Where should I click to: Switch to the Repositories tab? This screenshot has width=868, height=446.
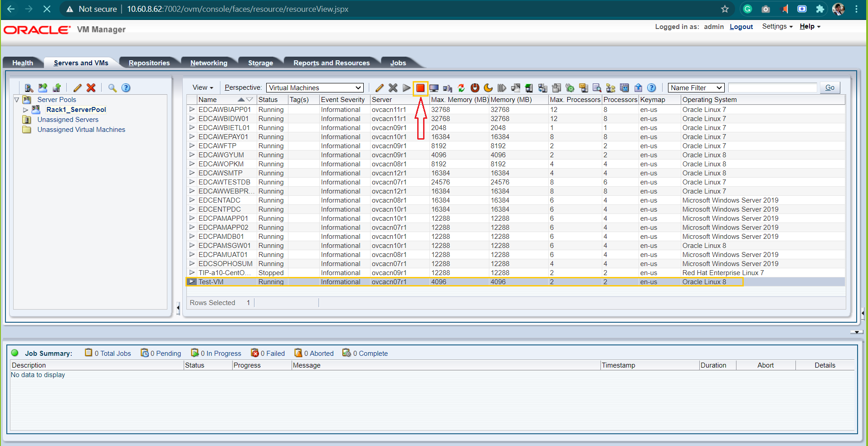pyautogui.click(x=149, y=63)
